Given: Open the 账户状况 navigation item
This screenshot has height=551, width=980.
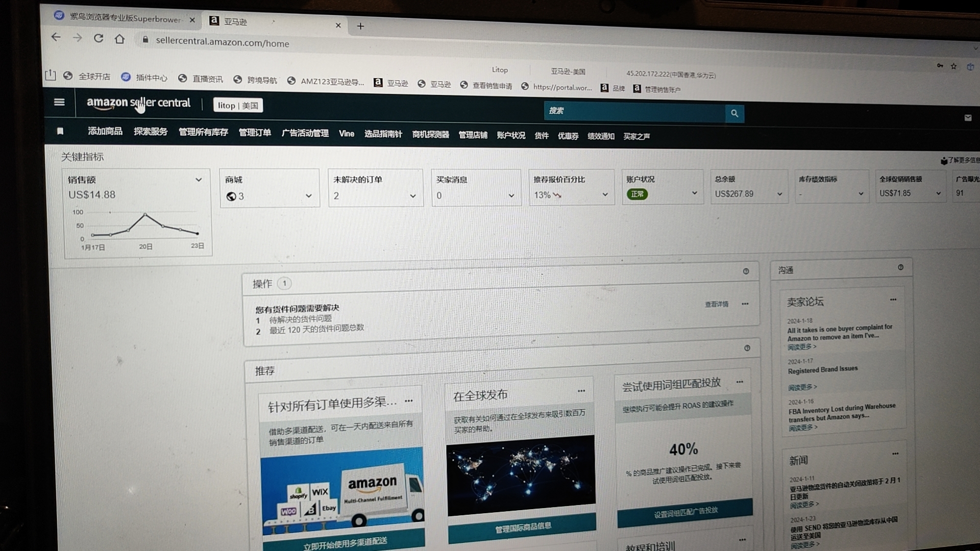Looking at the screenshot, I should click(511, 135).
